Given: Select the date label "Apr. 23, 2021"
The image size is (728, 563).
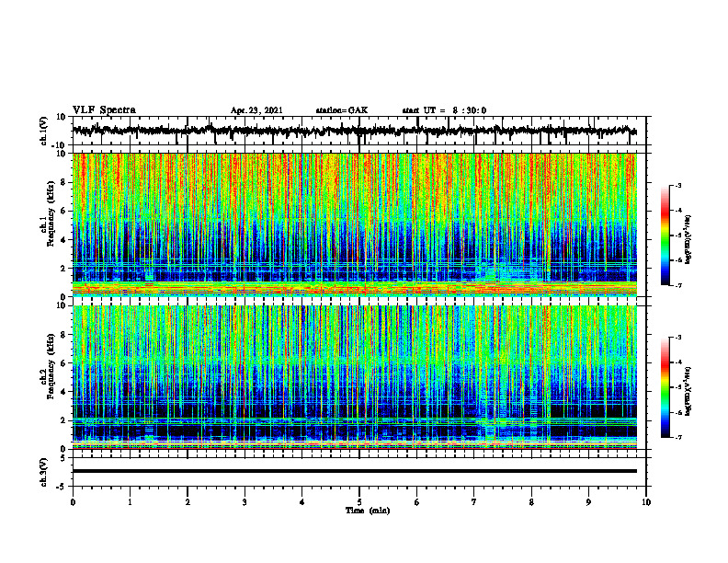Looking at the screenshot, I should (256, 110).
